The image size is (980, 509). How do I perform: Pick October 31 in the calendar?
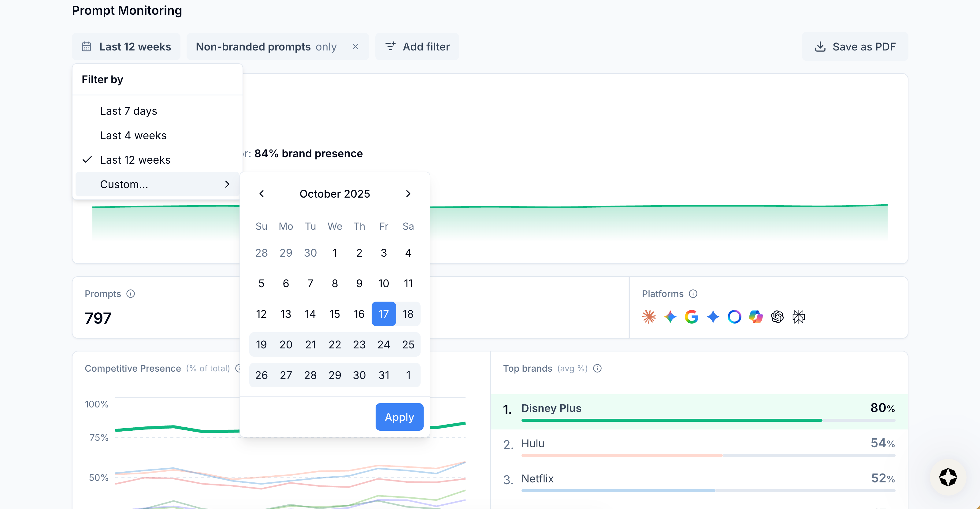click(x=384, y=375)
